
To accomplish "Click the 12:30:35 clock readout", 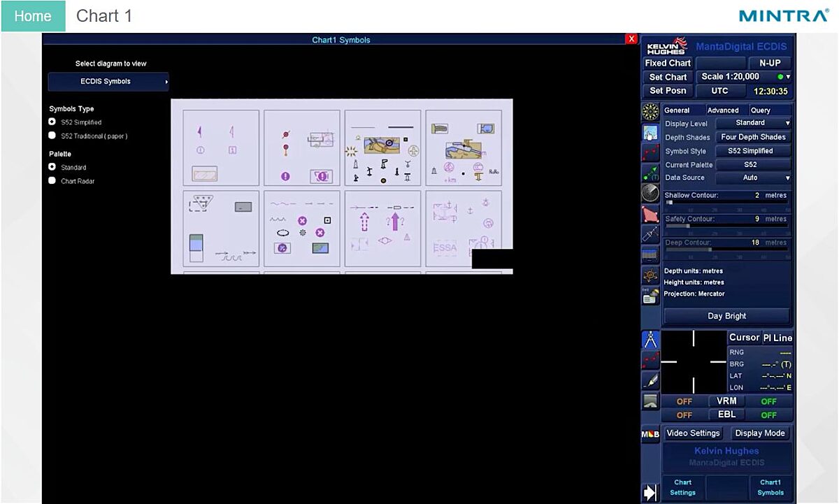I will 770,91.
